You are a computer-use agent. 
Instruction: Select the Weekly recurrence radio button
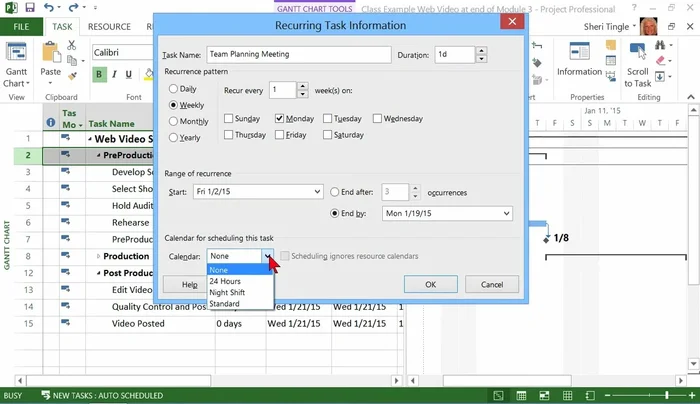[173, 105]
